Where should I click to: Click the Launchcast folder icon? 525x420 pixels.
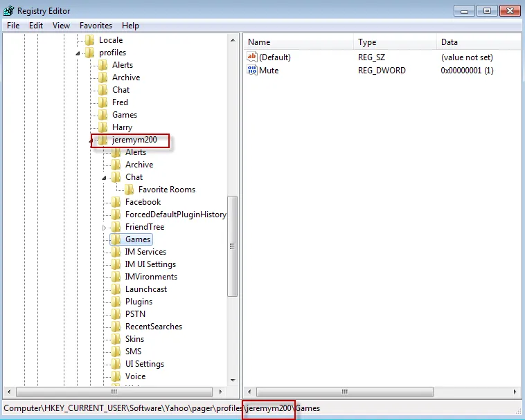[116, 289]
